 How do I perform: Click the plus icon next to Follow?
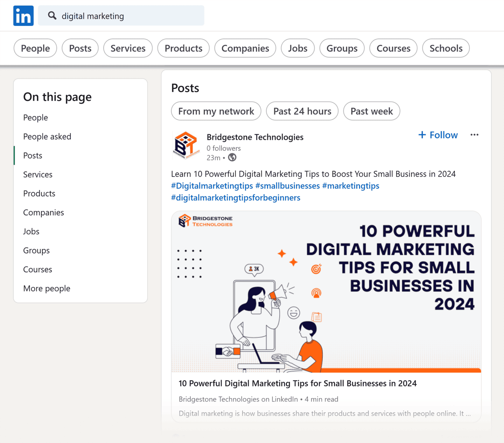tap(421, 135)
